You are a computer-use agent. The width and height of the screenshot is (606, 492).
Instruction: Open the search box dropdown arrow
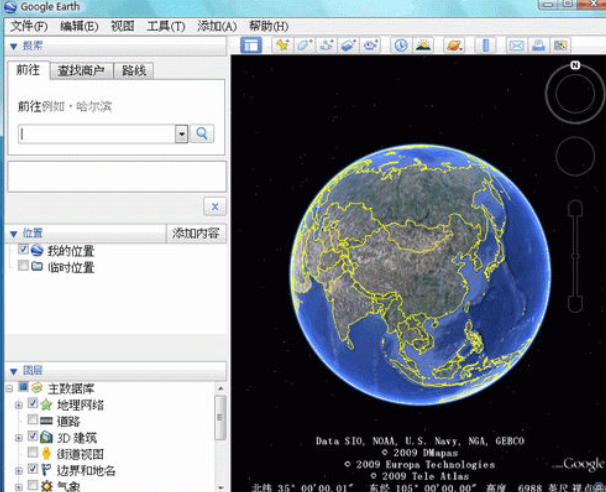(181, 133)
